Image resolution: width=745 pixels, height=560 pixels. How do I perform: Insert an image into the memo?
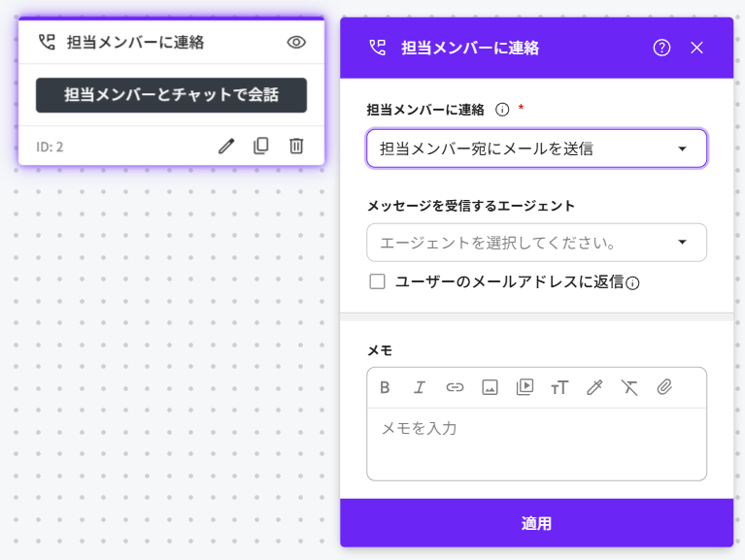click(490, 387)
